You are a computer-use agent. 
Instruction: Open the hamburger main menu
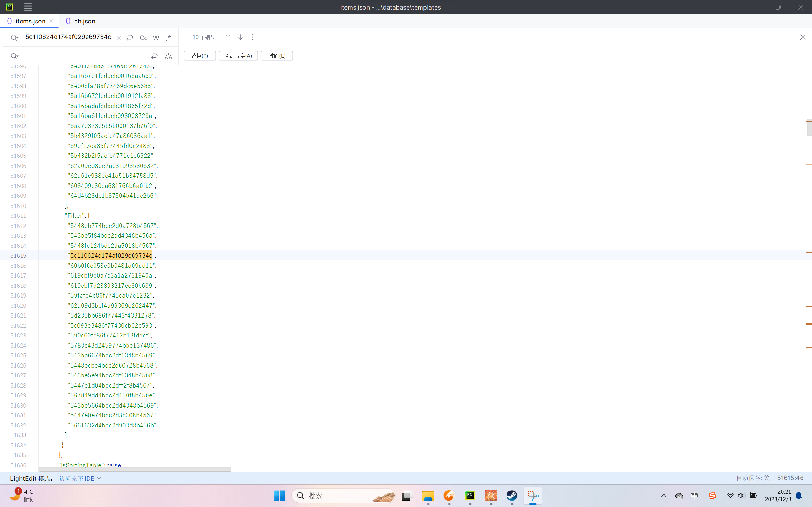pyautogui.click(x=28, y=7)
